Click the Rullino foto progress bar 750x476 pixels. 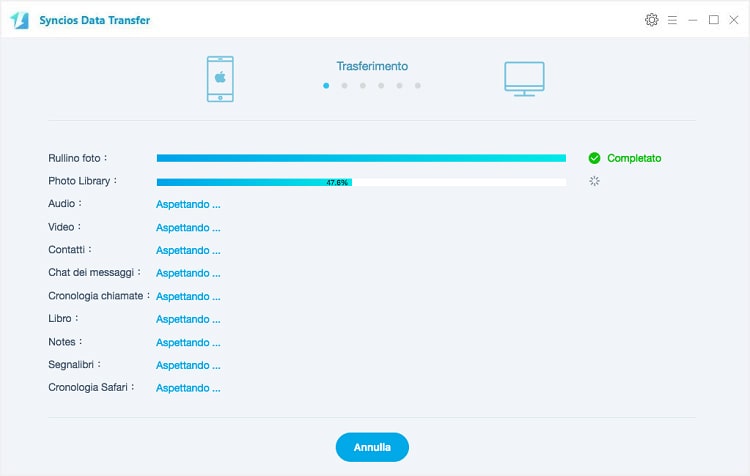coord(361,158)
